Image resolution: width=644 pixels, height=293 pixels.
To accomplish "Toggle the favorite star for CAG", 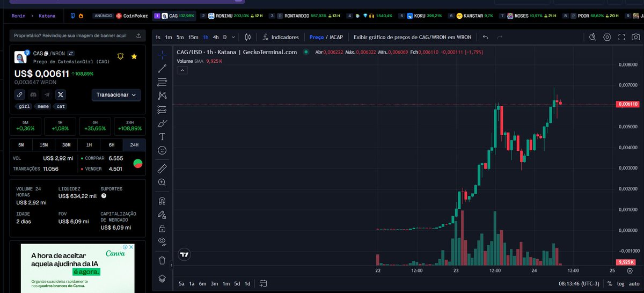I will pos(134,56).
